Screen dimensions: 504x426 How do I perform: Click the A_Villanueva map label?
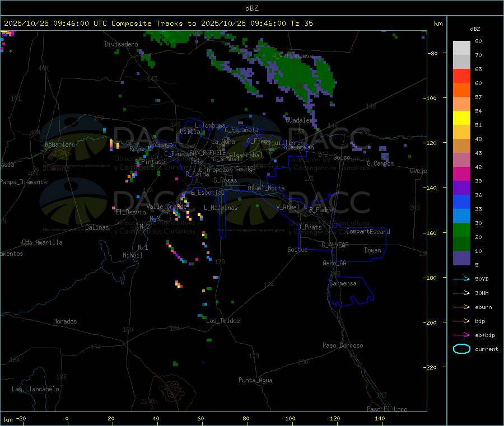tap(292, 56)
